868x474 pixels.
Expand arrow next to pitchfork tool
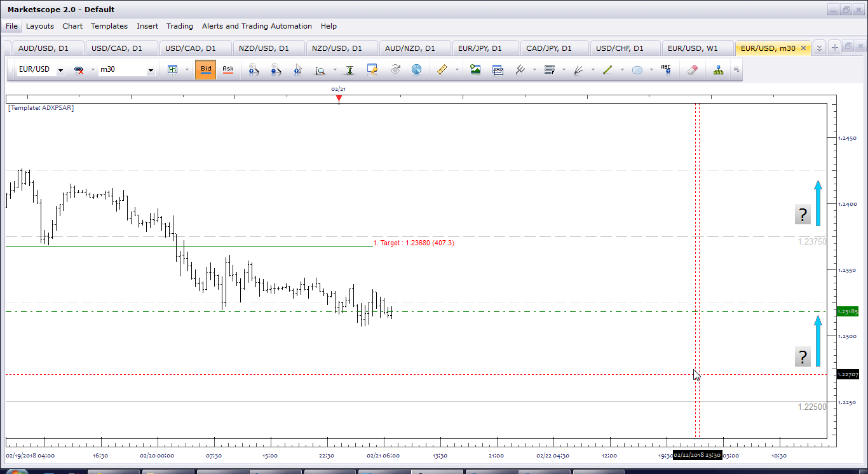(x=534, y=70)
